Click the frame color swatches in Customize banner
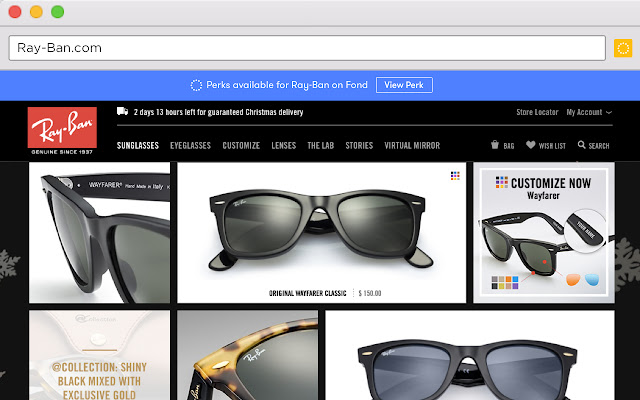 (x=504, y=282)
